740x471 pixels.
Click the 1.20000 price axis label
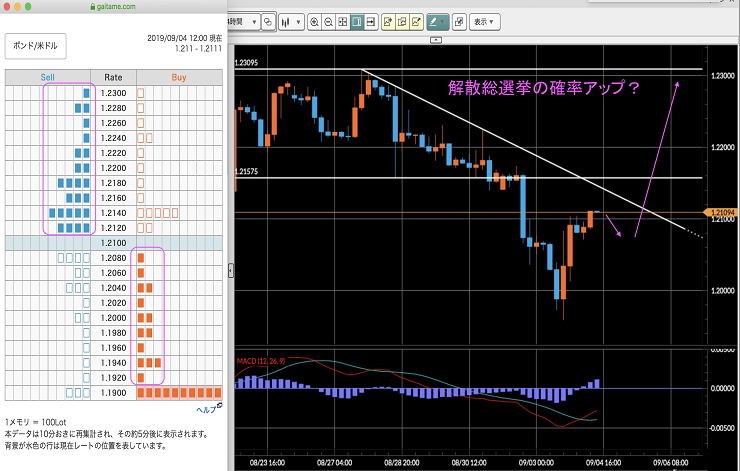coord(723,291)
